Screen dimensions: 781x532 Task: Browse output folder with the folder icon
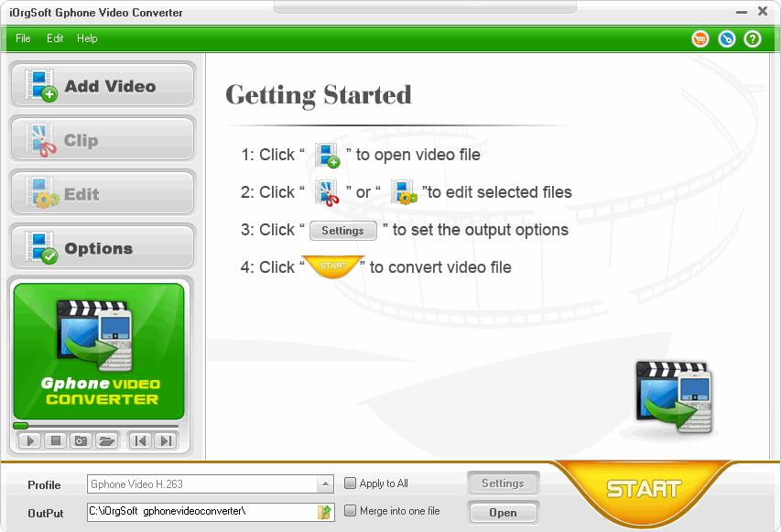click(325, 512)
